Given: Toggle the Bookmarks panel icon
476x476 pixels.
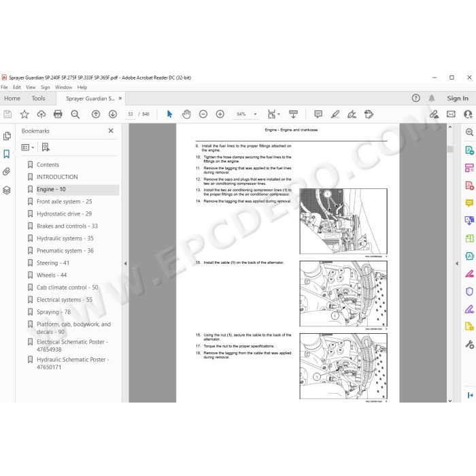Looking at the screenshot, I should [x=7, y=154].
